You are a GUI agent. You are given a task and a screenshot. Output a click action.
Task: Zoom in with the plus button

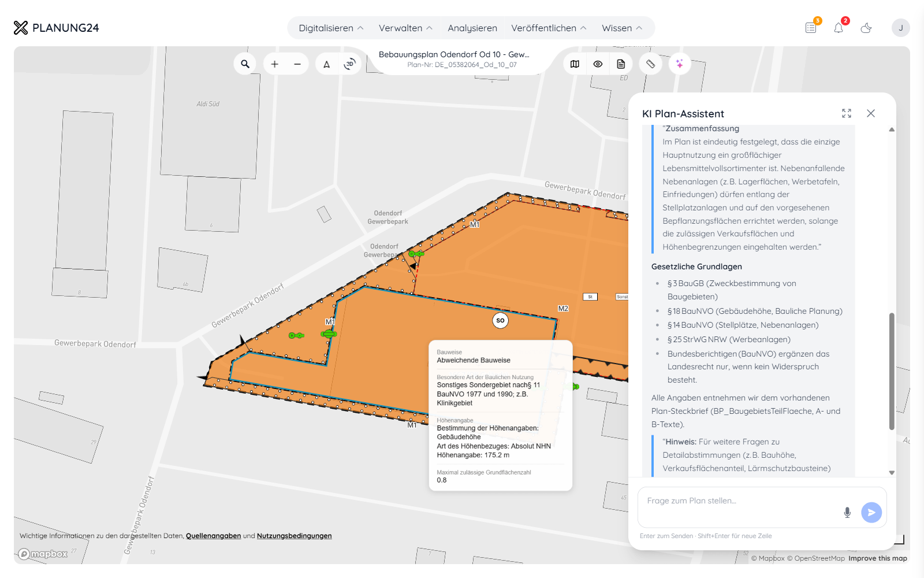pyautogui.click(x=275, y=64)
